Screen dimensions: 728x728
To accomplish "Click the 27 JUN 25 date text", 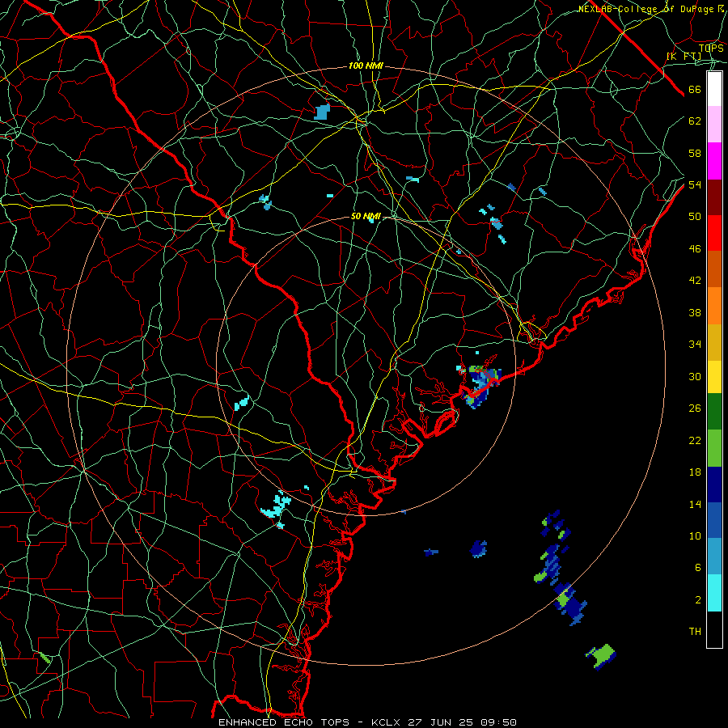I will [440, 722].
